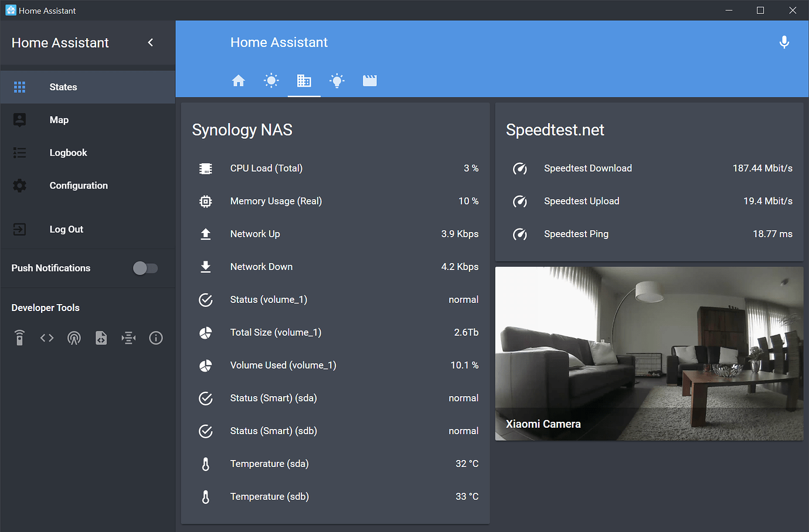Open the Logbook page
Image resolution: width=809 pixels, height=532 pixels.
(x=68, y=152)
